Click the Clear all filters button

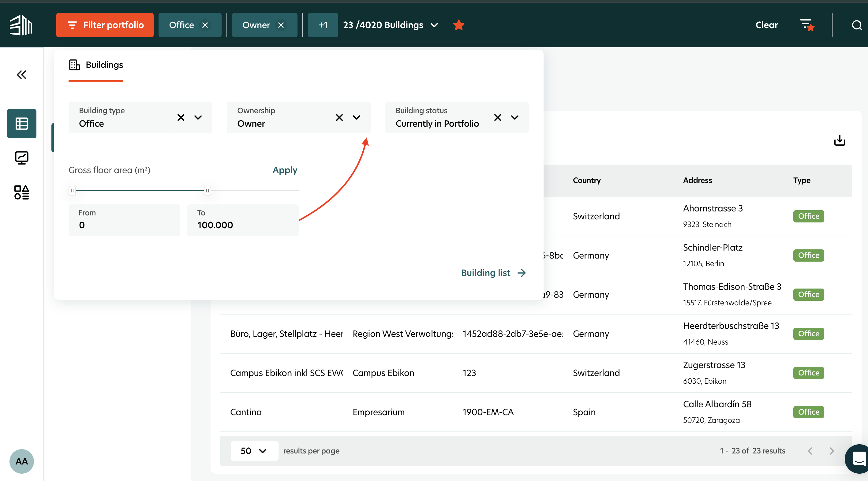click(x=767, y=25)
